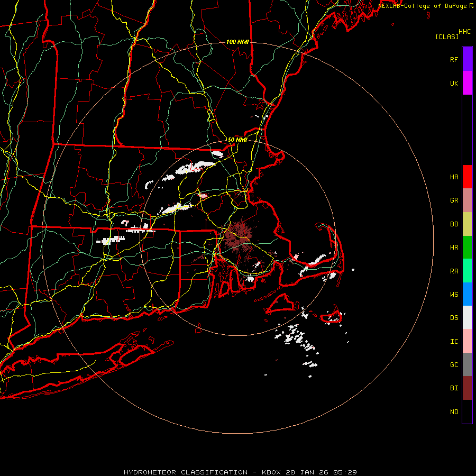Click the NEXLAB-College of DuPage credit
Viewport: 476px width, 476px height.
point(422,6)
